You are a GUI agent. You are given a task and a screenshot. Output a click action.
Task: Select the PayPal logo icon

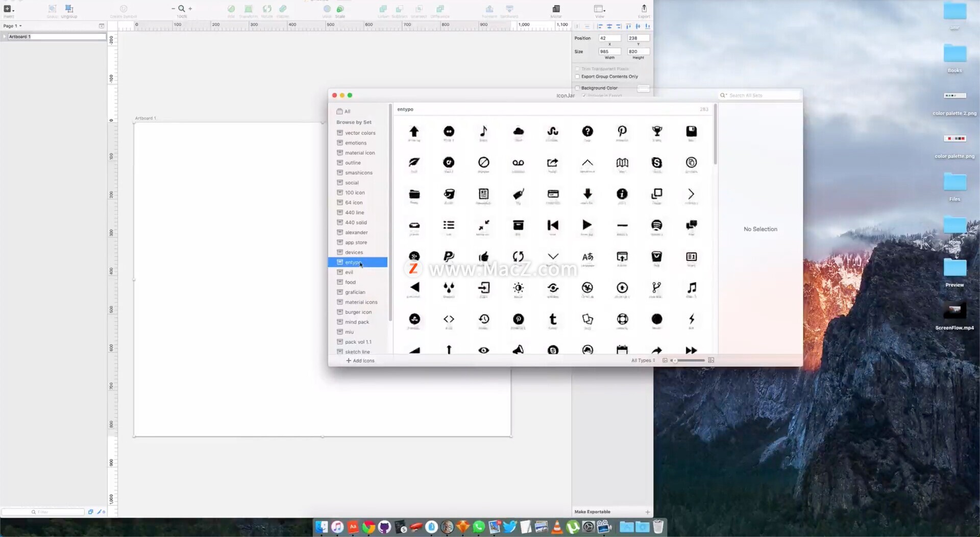pyautogui.click(x=449, y=256)
